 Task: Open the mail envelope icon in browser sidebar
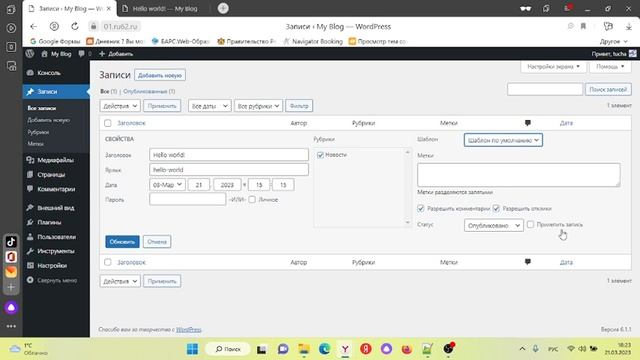[x=11, y=272]
